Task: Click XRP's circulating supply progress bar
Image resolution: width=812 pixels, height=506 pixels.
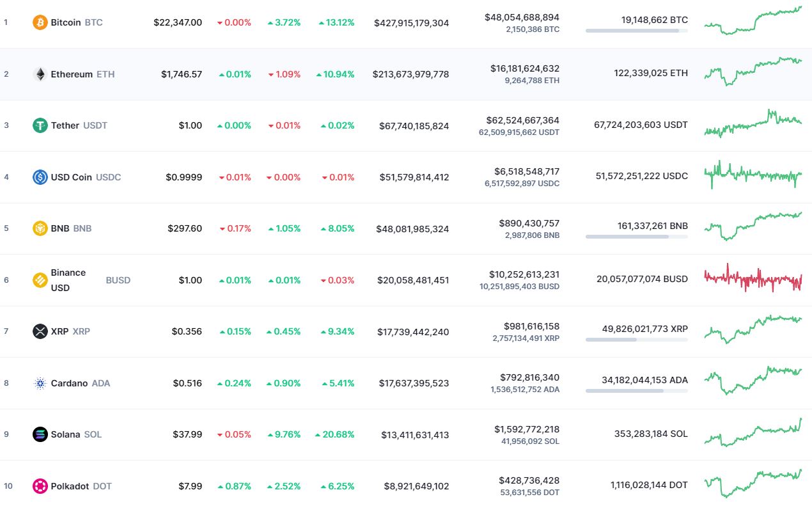Action: click(636, 340)
